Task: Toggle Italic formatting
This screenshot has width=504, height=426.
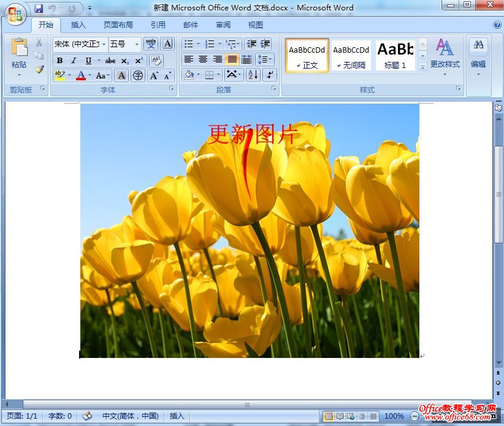Action: (x=74, y=61)
